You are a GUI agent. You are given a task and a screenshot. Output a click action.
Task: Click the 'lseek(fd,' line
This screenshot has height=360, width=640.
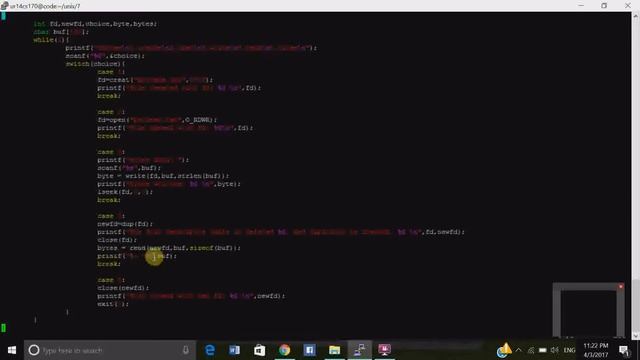coord(125,192)
